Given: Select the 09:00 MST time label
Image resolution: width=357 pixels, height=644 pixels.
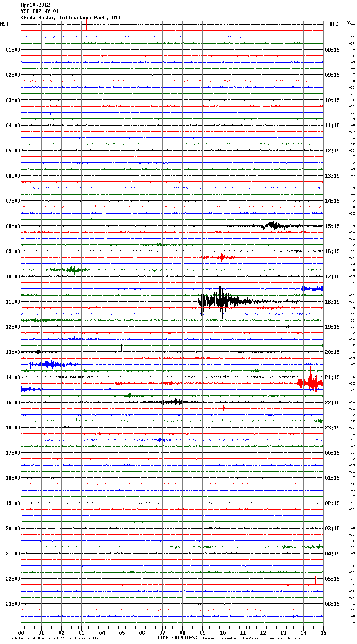Looking at the screenshot, I should click(x=13, y=251).
